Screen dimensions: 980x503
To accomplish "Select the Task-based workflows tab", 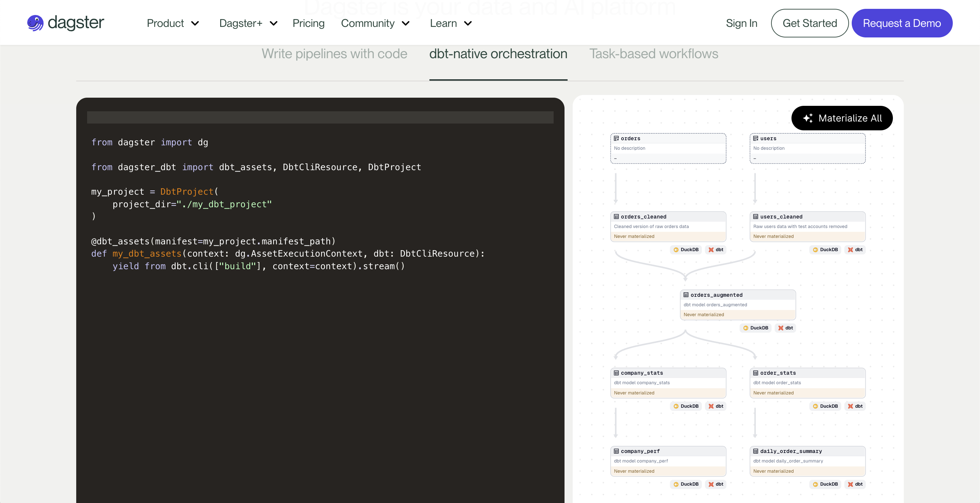I will coord(653,54).
